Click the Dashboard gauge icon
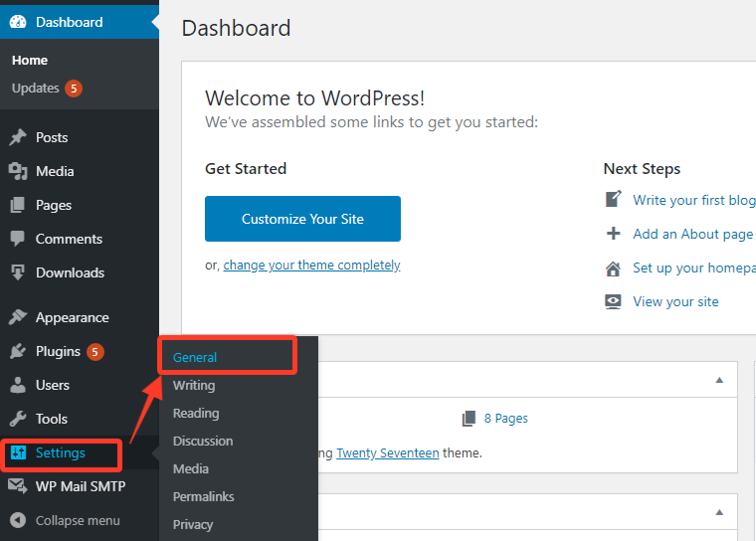 click(x=18, y=22)
